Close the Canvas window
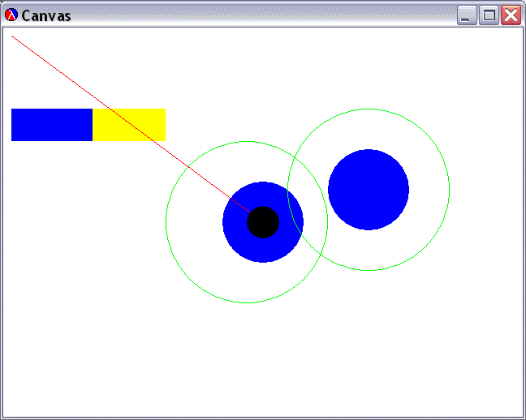The width and height of the screenshot is (526, 420). click(511, 15)
